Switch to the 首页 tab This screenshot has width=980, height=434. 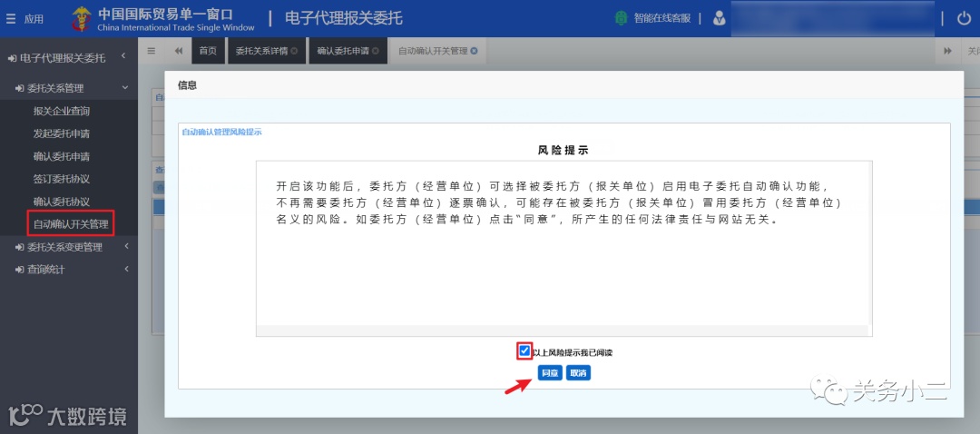point(208,51)
